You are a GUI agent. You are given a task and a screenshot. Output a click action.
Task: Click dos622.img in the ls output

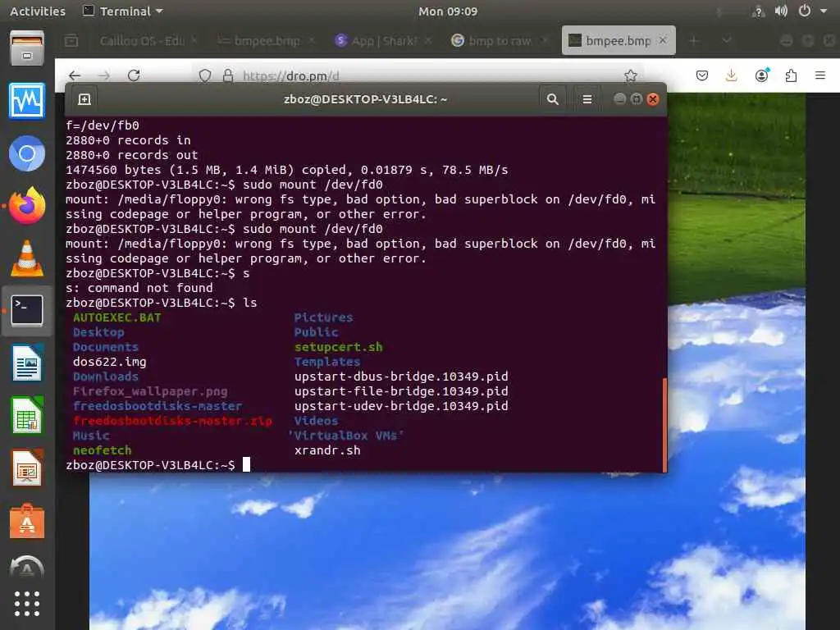[109, 362]
